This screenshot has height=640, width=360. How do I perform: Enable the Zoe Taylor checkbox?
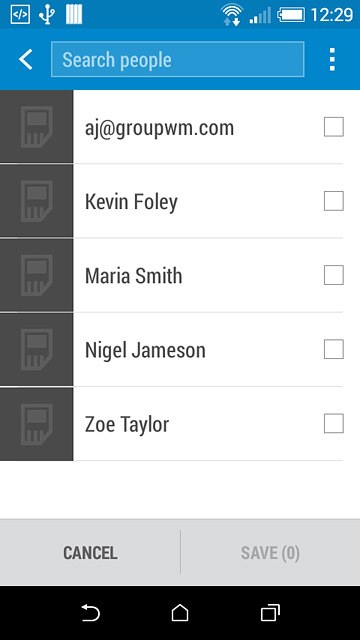click(333, 424)
